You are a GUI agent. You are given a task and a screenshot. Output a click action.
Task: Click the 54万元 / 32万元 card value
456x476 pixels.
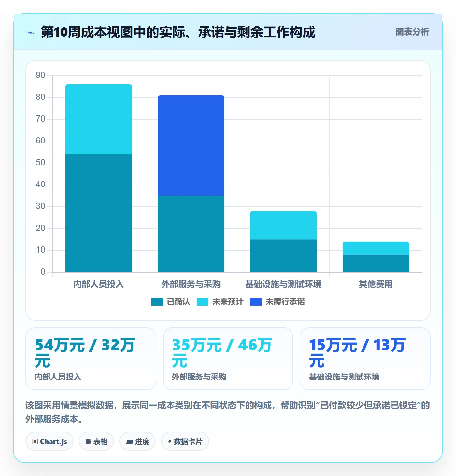[x=85, y=353]
